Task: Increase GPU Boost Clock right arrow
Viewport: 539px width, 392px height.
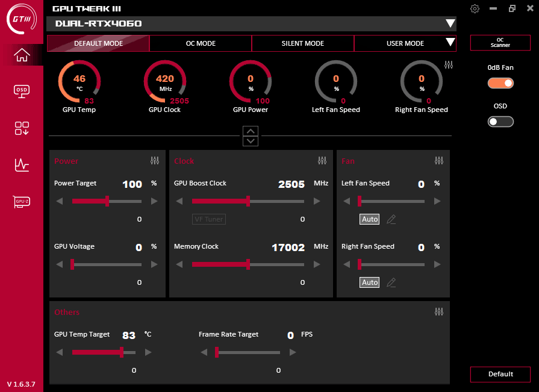Action: coord(317,201)
